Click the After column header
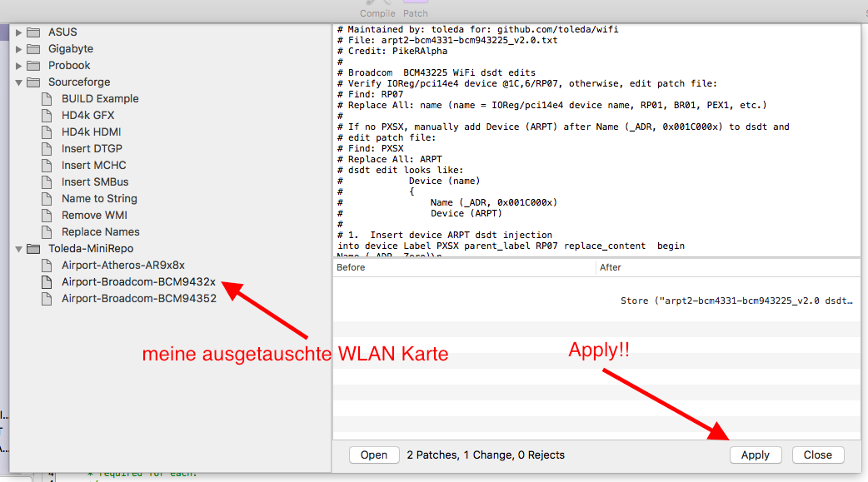Screen dimensions: 868x482 pos(728,267)
